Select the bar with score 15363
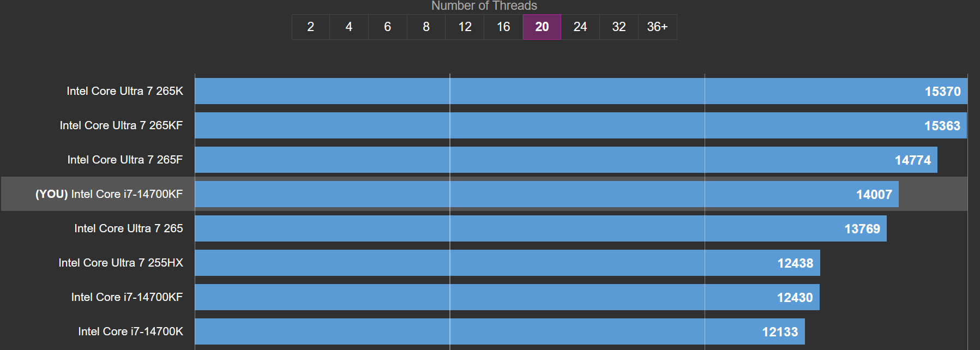980x350 pixels. tap(581, 125)
